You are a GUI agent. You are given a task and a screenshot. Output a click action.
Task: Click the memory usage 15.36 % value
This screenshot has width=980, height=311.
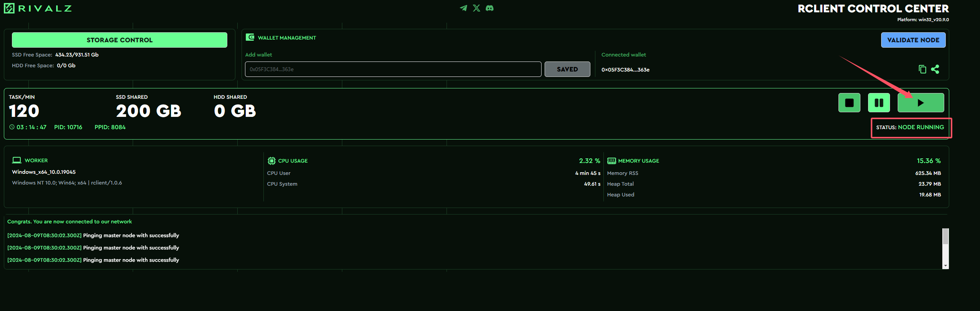(x=929, y=161)
